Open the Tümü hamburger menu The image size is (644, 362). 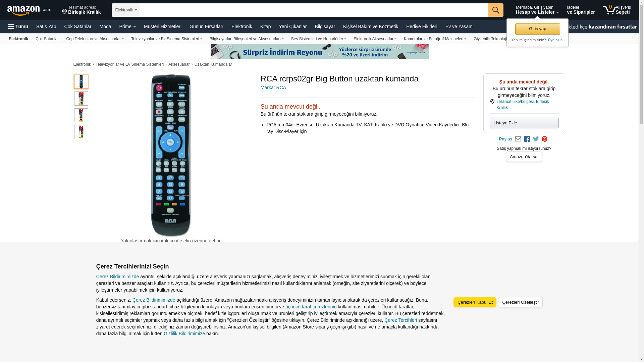18,26
